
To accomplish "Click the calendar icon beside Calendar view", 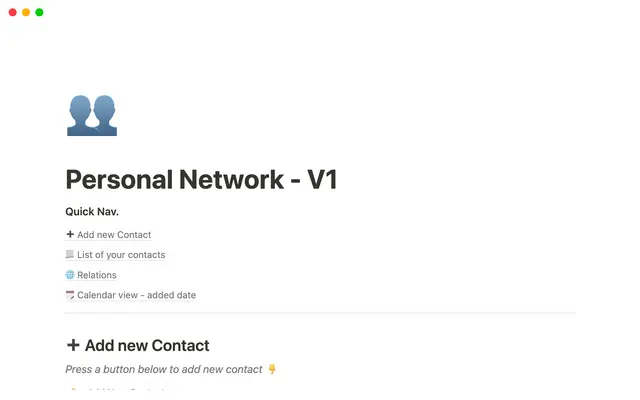I will click(70, 295).
